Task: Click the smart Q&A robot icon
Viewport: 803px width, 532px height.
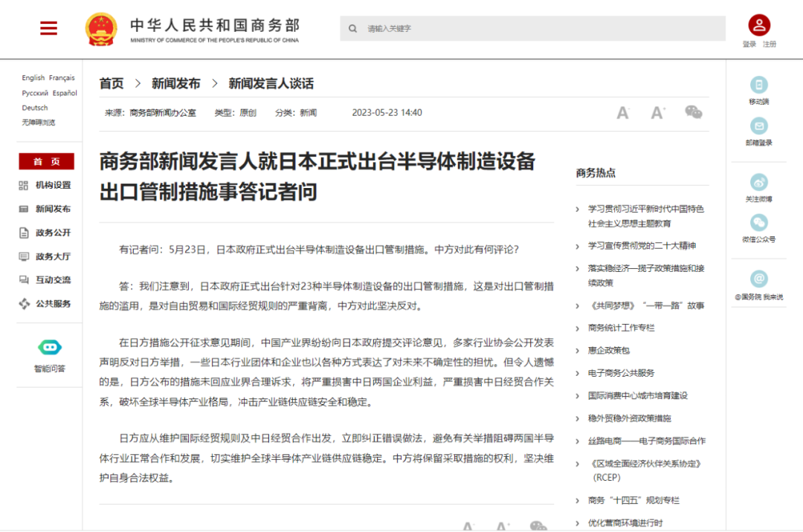Action: (x=49, y=347)
